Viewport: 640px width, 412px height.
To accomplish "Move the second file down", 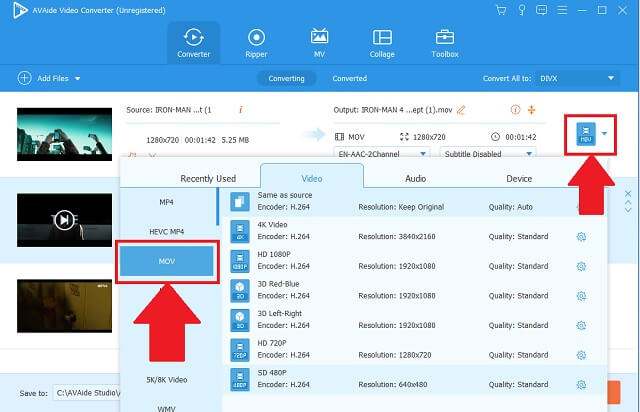I will click(x=628, y=210).
